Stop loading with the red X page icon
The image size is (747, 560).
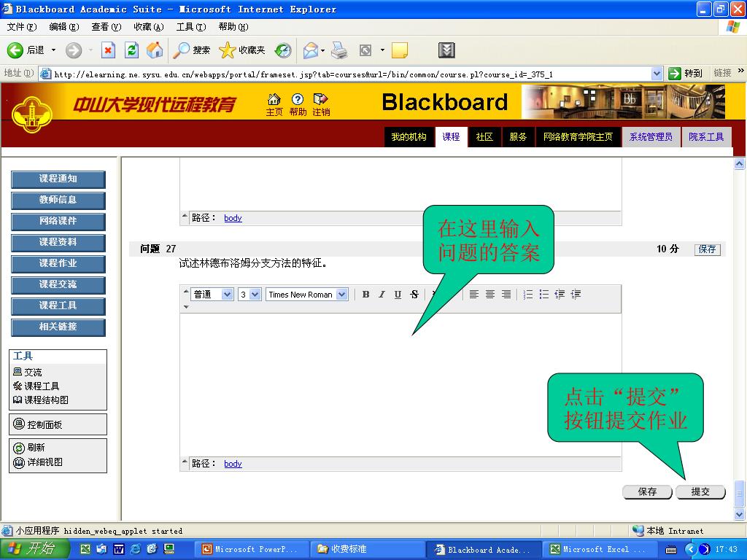click(x=108, y=50)
